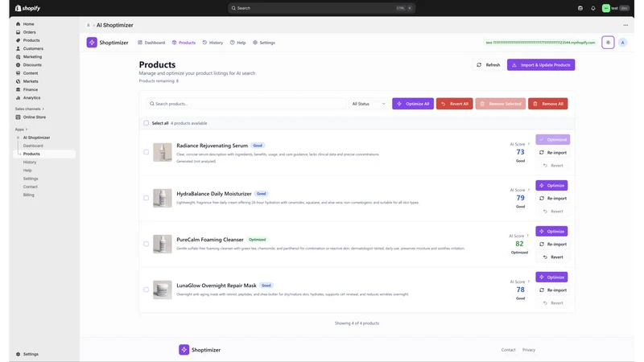Screen dimensions: 644x362
Task: Click the Refresh button
Action: click(x=488, y=65)
